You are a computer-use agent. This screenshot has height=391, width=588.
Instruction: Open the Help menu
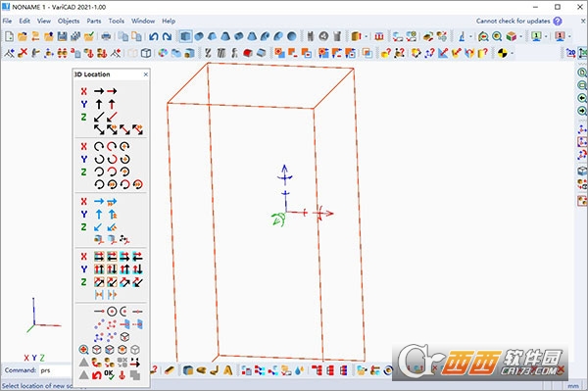pos(169,21)
